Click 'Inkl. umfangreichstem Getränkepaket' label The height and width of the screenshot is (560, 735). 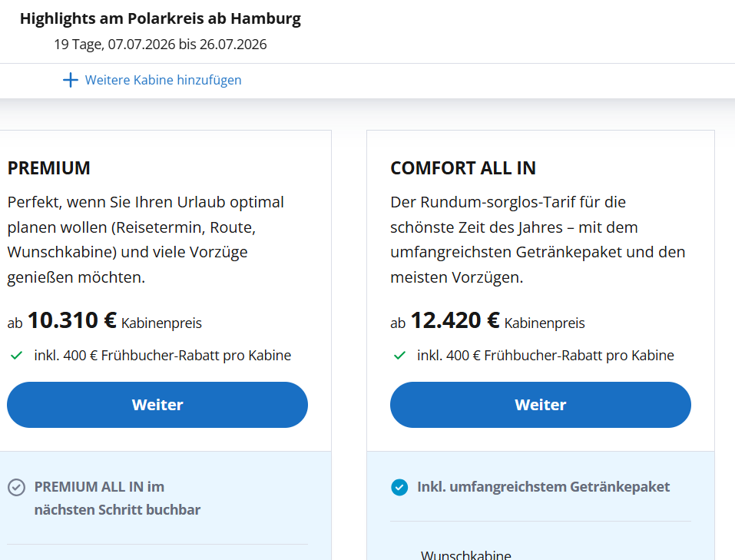(x=543, y=487)
